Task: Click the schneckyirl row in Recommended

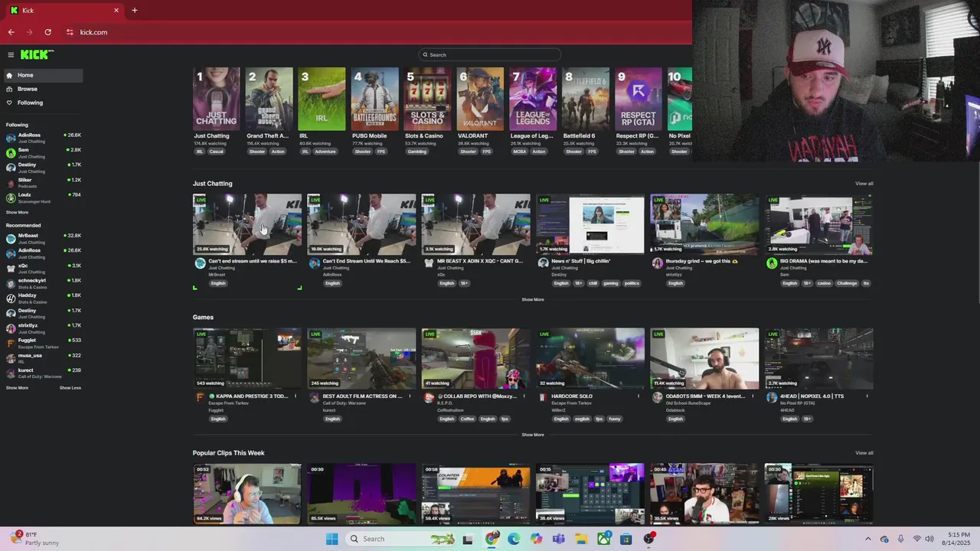Action: point(43,283)
